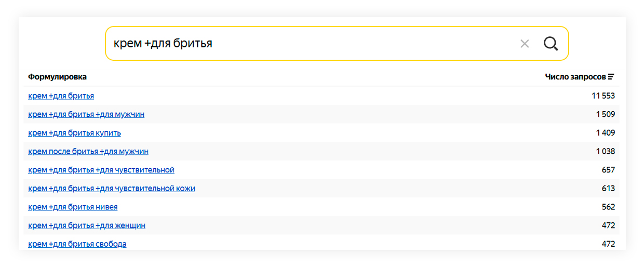This screenshot has height=267, width=644.
Task: Click the magnifying glass search icon
Action: tap(551, 44)
